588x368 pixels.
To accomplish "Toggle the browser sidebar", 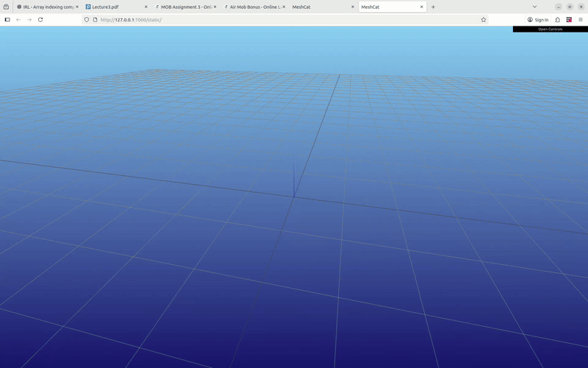I will tap(7, 20).
